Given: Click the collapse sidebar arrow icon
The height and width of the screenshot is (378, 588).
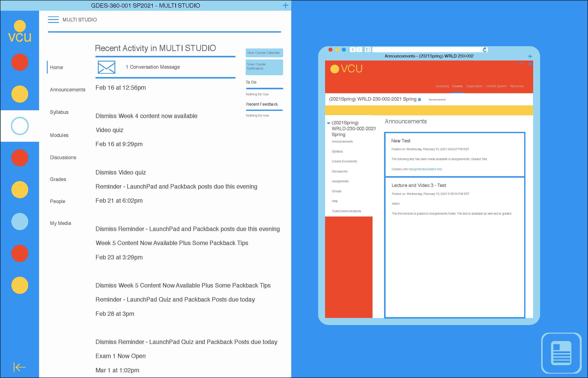Looking at the screenshot, I should point(19,367).
